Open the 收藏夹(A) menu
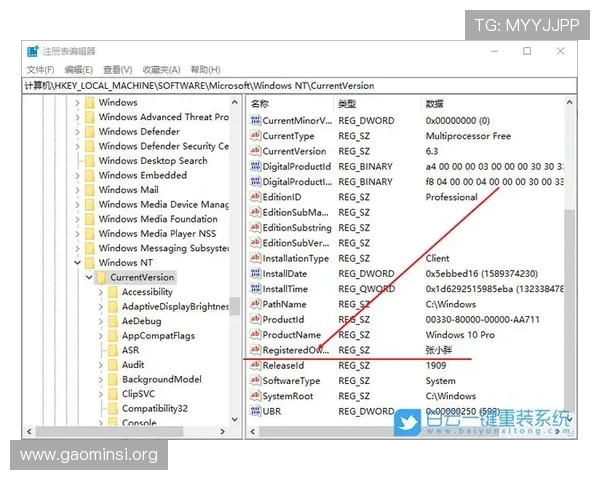The image size is (600, 480). click(161, 69)
